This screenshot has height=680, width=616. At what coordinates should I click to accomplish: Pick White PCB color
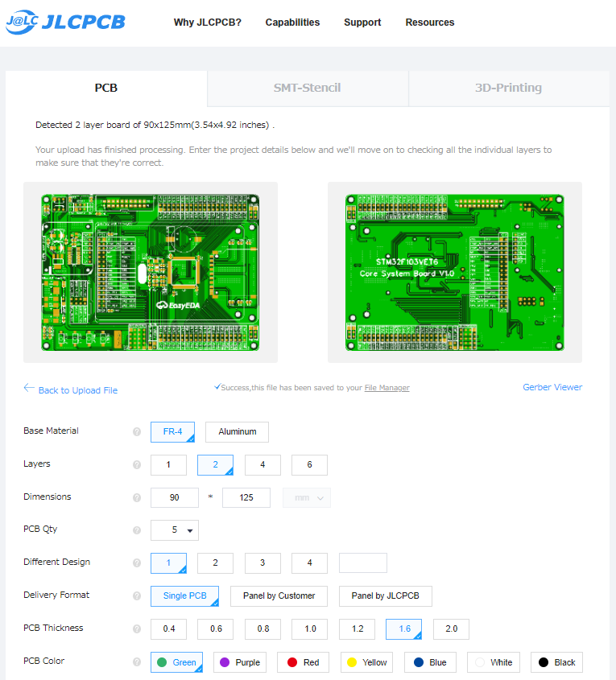494,662
